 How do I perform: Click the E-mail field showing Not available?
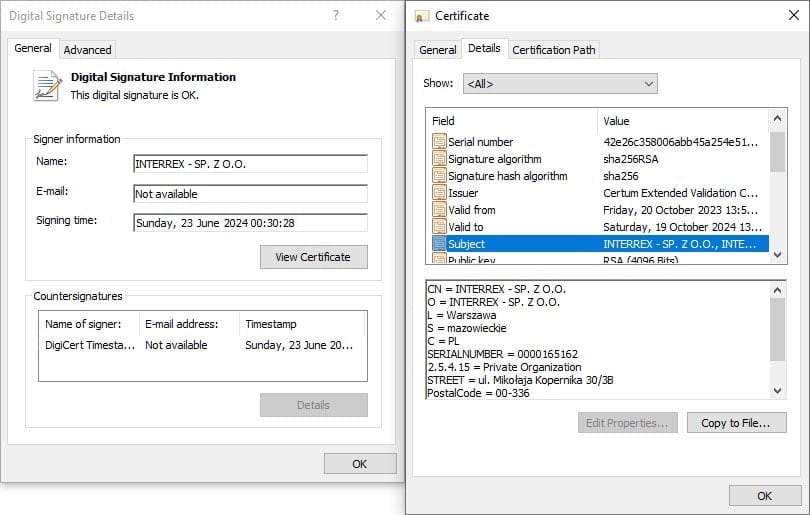[251, 194]
